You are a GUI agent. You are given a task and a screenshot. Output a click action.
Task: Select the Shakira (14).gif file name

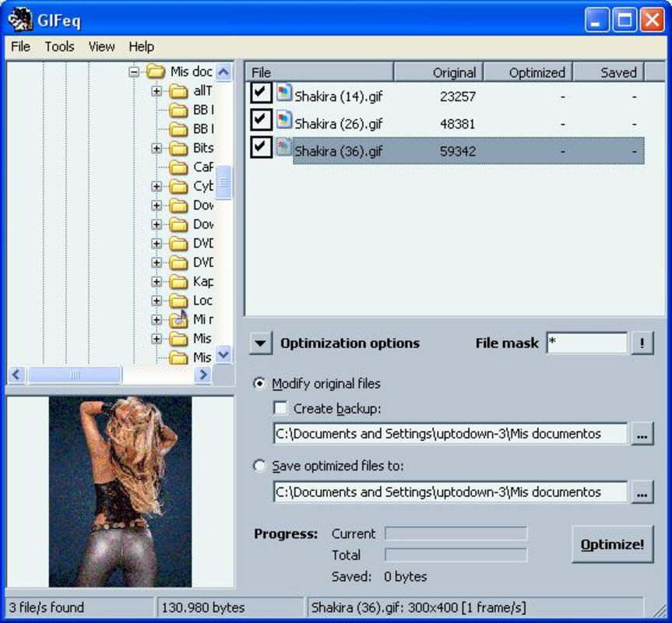[x=338, y=97]
